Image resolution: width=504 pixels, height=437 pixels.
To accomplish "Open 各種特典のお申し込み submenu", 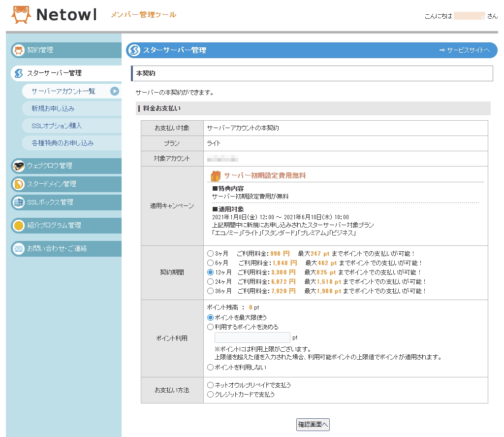I will click(72, 143).
